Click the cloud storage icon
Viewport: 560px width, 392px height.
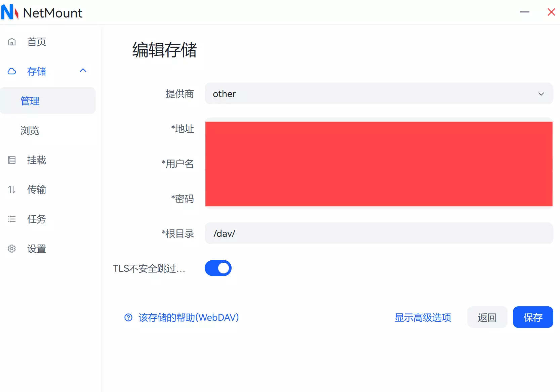tap(12, 71)
